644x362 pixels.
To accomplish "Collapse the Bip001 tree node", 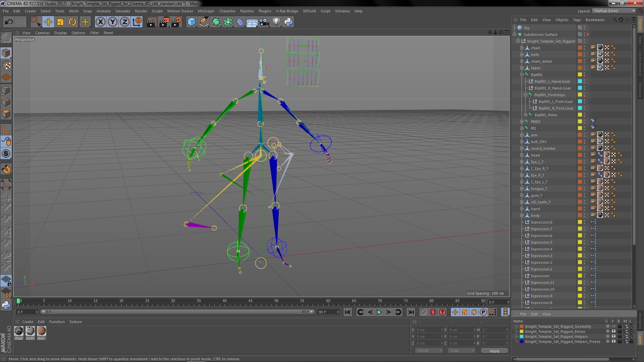I will point(522,75).
